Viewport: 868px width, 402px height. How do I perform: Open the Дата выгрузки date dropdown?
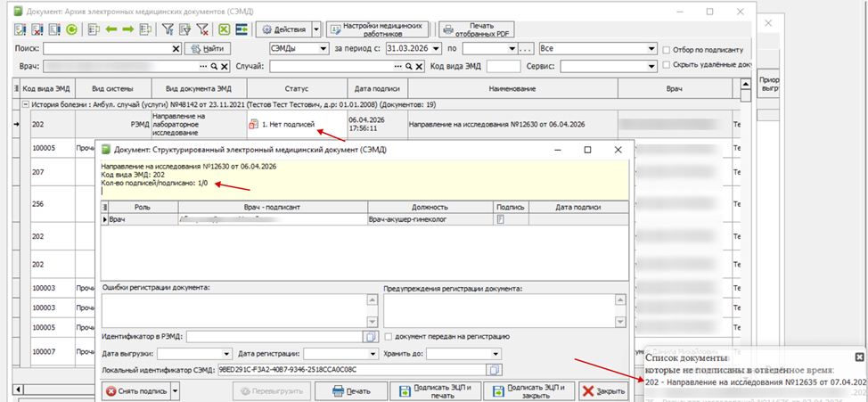click(x=226, y=353)
